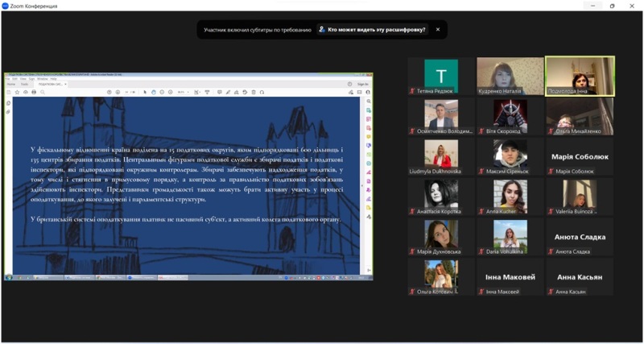Open page thumbnails icon in Acrobat left pane

pyautogui.click(x=8, y=103)
